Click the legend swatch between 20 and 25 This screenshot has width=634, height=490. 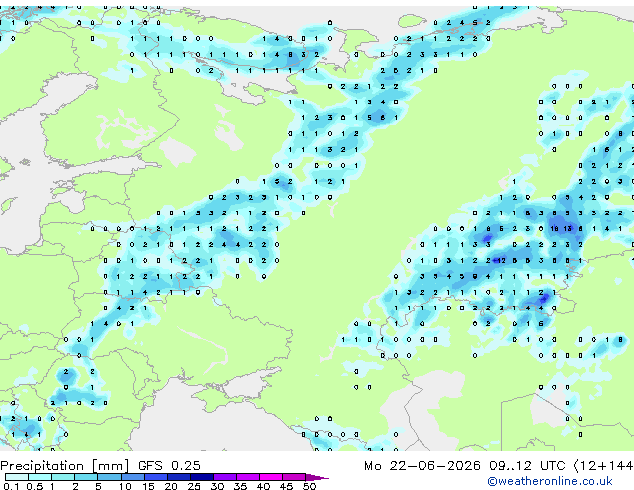click(179, 477)
